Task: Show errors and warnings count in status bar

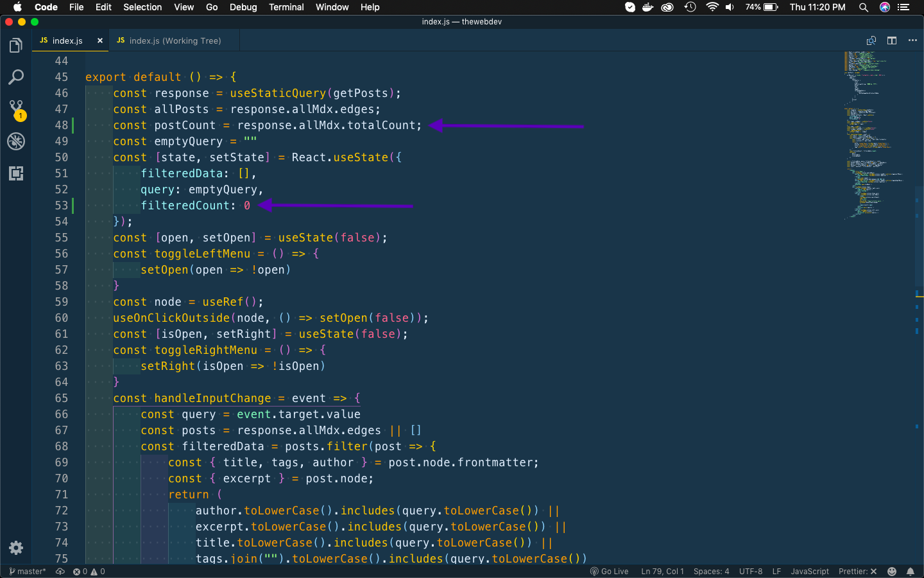Action: point(89,572)
